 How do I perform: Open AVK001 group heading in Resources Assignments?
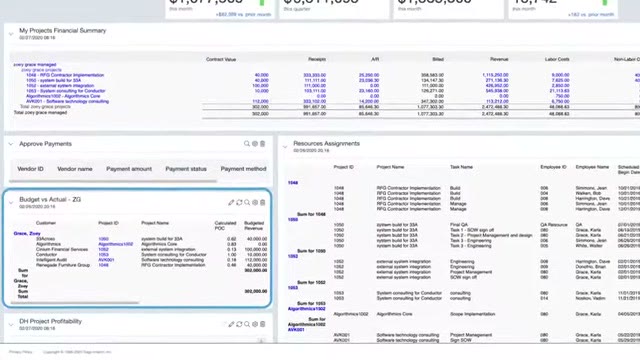(296, 329)
